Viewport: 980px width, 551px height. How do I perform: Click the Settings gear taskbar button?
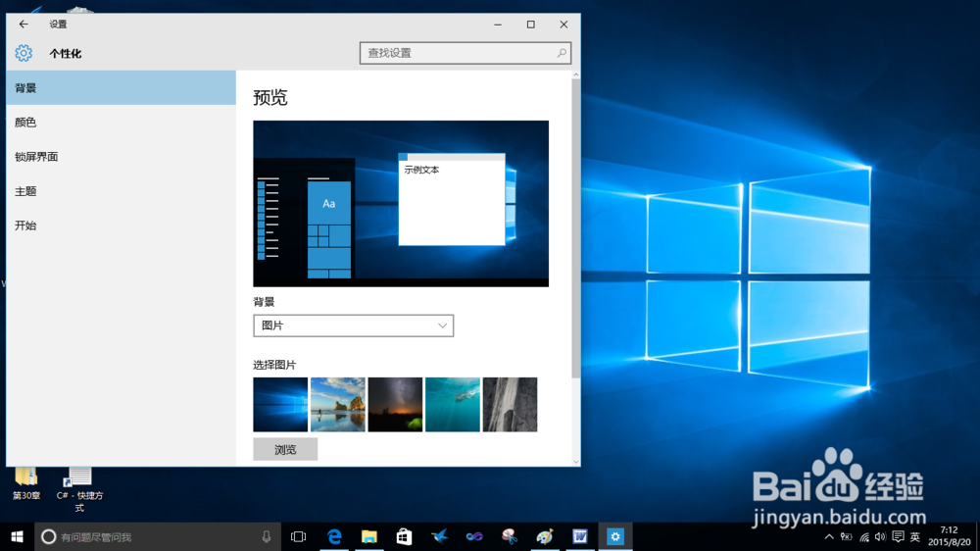pos(615,536)
